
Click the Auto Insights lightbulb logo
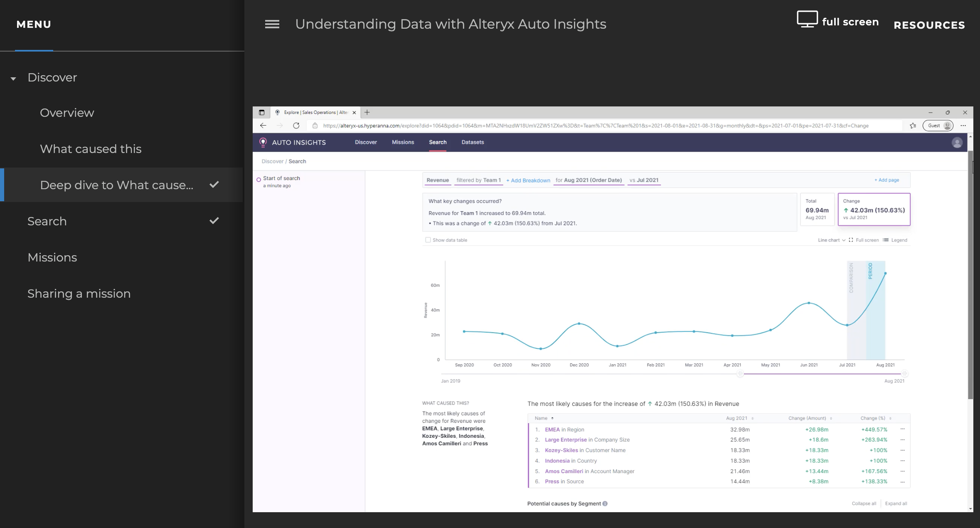(x=264, y=142)
